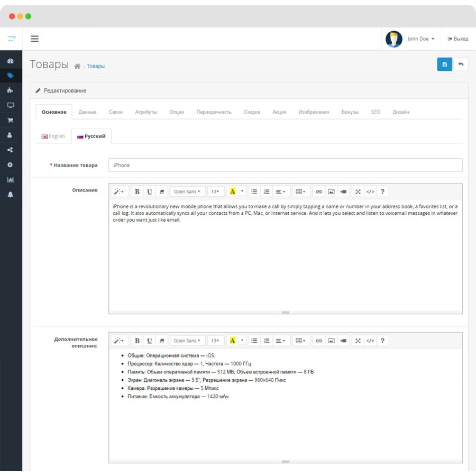Insert video in Описание editor
476x476 pixels.
point(343,191)
